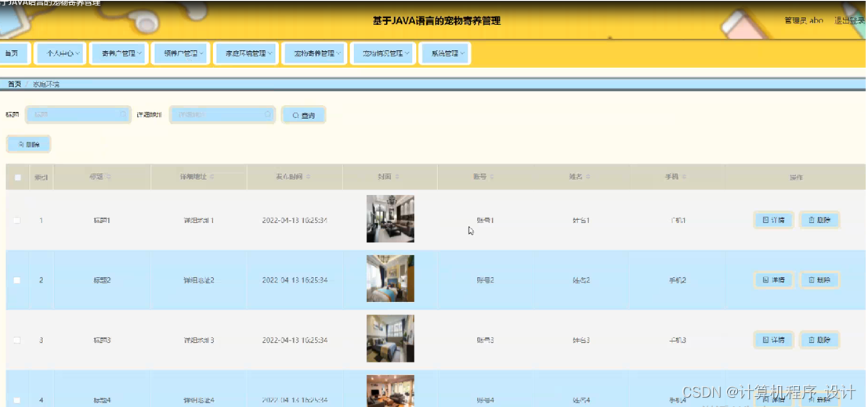Select the 标题1 cell

tap(102, 220)
